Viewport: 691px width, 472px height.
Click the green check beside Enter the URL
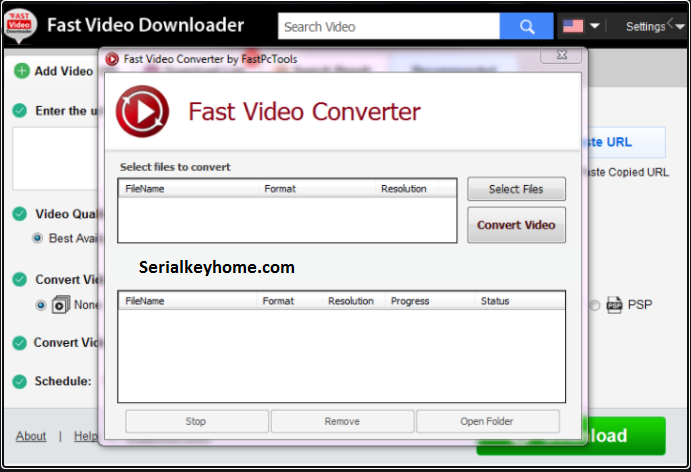20,110
